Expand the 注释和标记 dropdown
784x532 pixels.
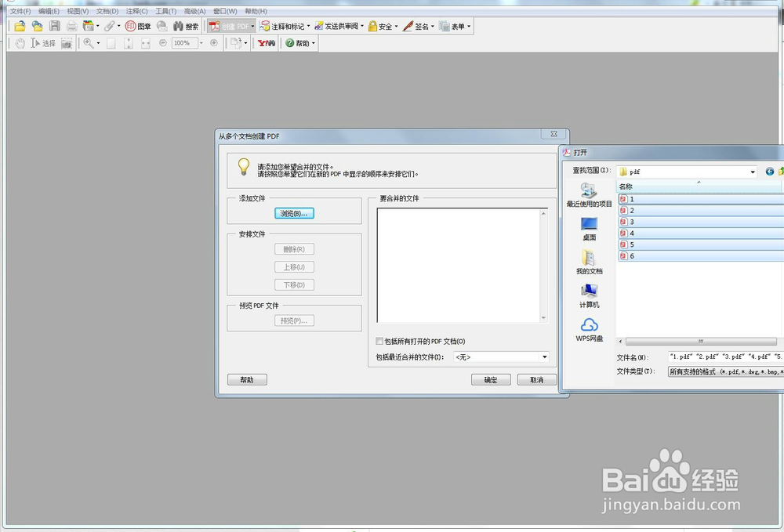(308, 27)
